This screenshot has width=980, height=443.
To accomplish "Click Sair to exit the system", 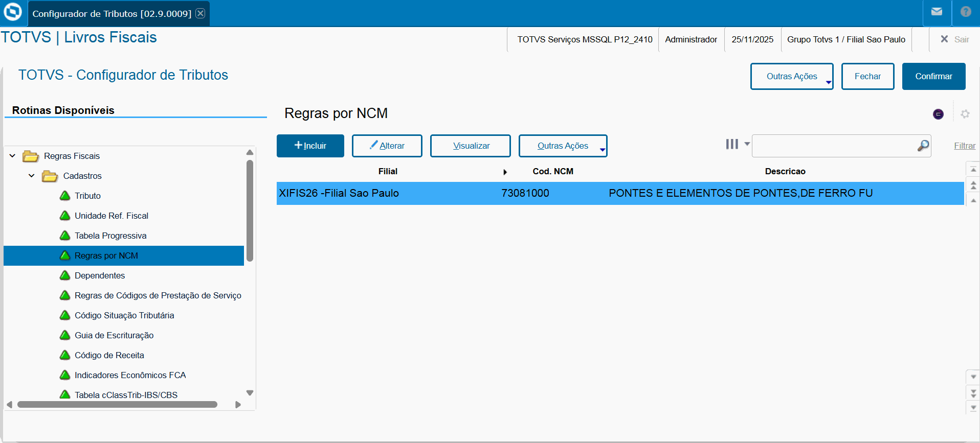I will point(955,39).
